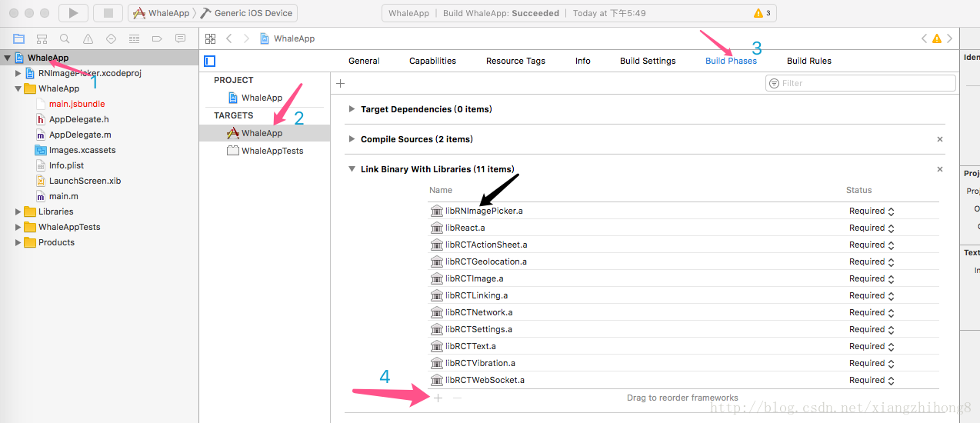Select the WhaleApp scheme in toolbar
This screenshot has width=980, height=423.
coord(163,13)
